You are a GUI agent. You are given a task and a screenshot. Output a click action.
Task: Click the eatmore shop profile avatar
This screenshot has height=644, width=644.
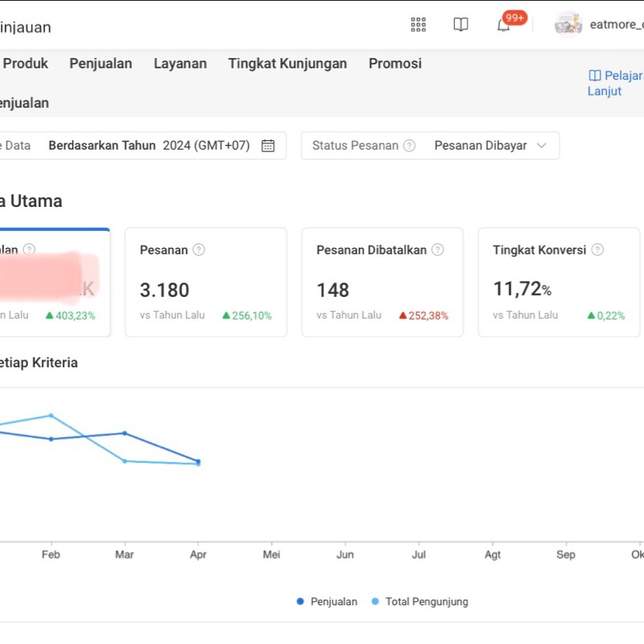pos(568,24)
